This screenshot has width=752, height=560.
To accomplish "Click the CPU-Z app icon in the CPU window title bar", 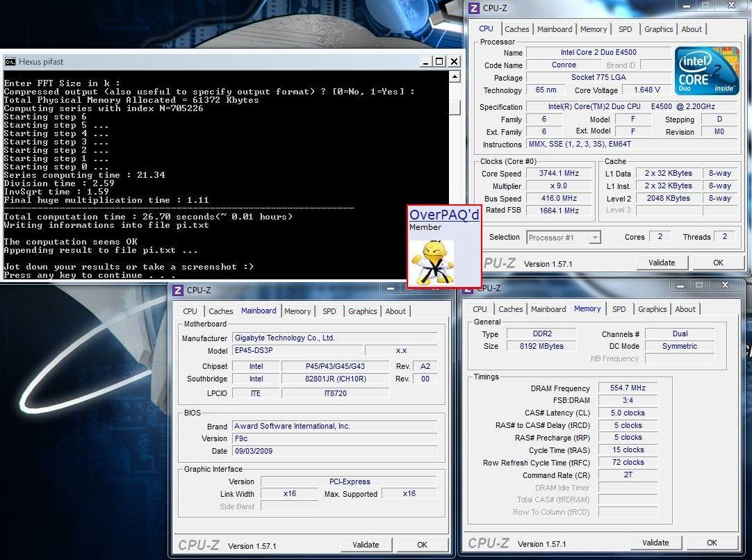I will coord(474,8).
